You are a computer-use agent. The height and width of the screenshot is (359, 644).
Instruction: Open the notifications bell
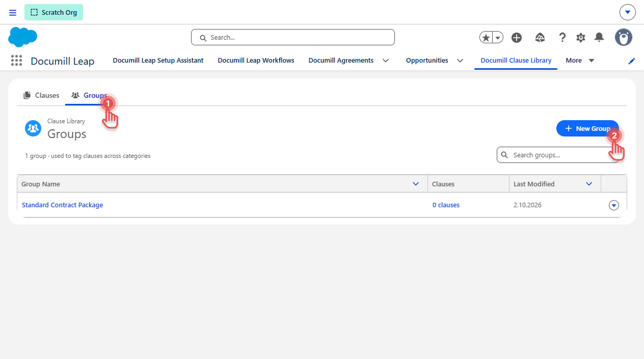599,37
